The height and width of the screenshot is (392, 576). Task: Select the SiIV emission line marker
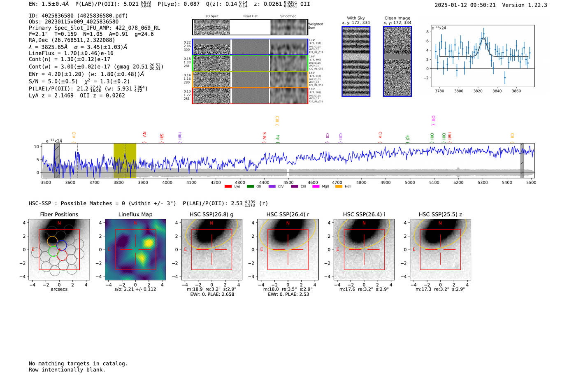(x=264, y=136)
